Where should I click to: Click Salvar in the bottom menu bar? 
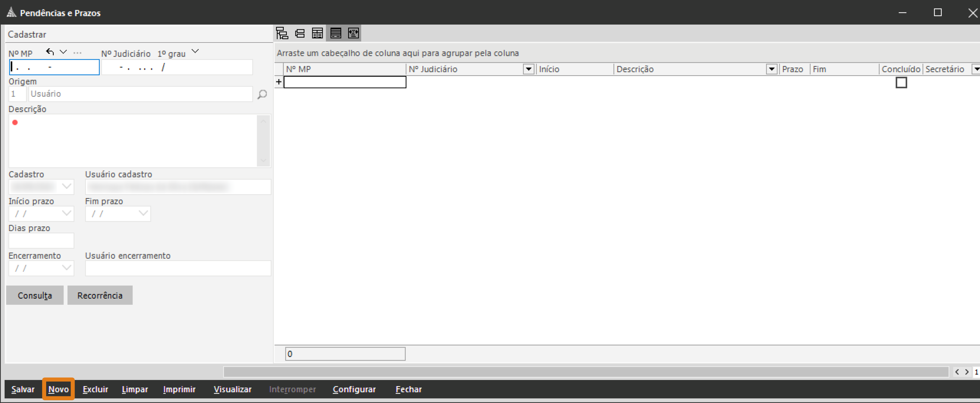pyautogui.click(x=23, y=389)
